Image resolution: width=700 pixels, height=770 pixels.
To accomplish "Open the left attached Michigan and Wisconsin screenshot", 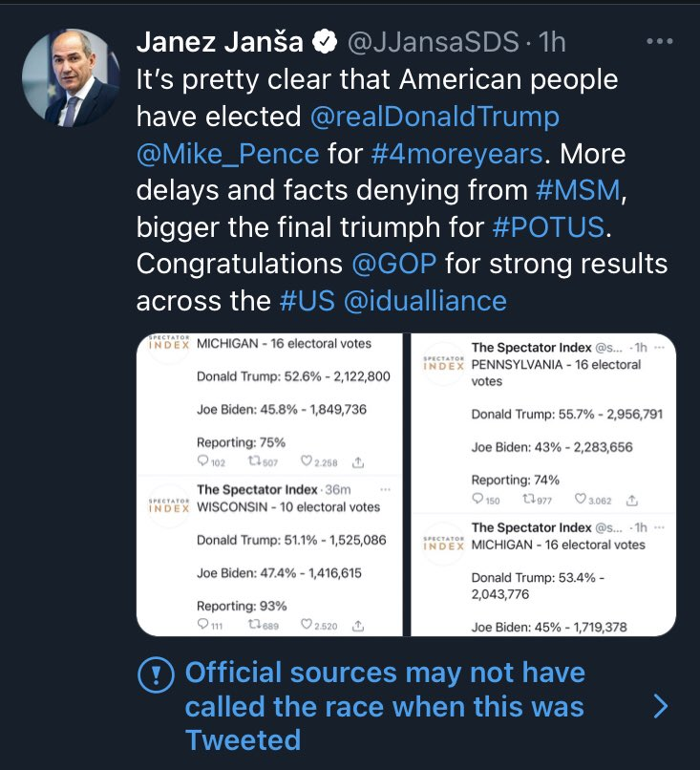I will (269, 484).
